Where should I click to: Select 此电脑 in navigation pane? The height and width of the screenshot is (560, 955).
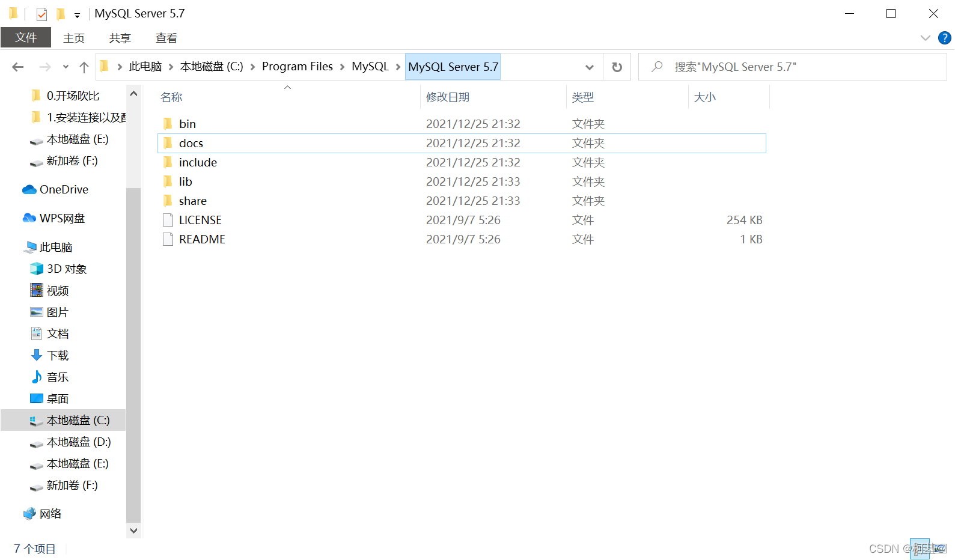(x=55, y=247)
